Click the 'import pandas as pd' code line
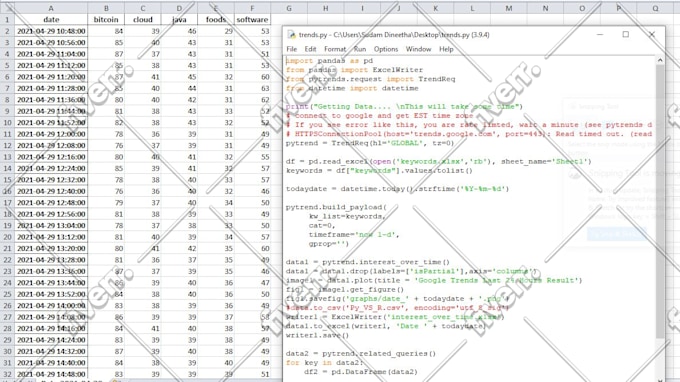This screenshot has height=382, width=680. coord(329,61)
